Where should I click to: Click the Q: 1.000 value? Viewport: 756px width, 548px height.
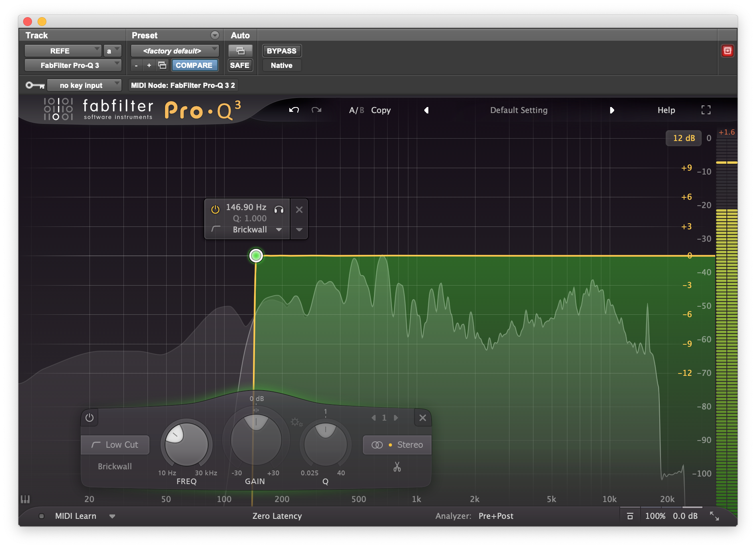pyautogui.click(x=250, y=218)
